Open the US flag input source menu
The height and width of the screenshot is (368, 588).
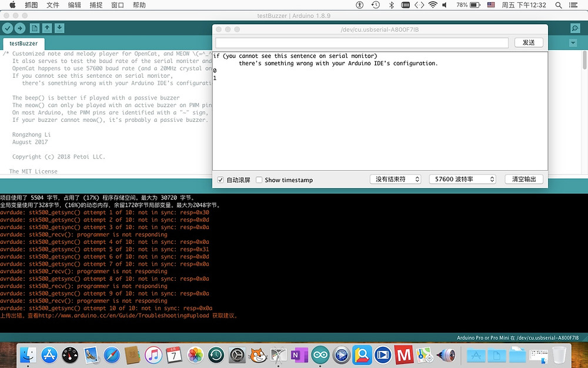tap(491, 5)
